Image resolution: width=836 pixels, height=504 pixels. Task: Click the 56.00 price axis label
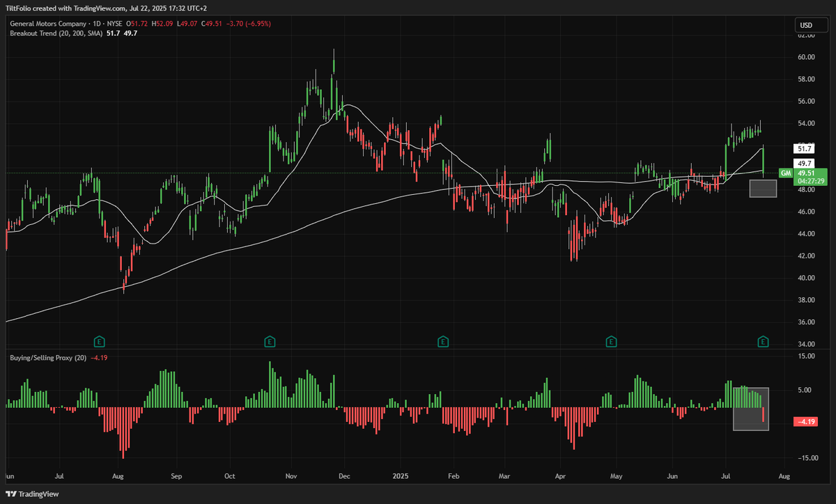(x=806, y=102)
